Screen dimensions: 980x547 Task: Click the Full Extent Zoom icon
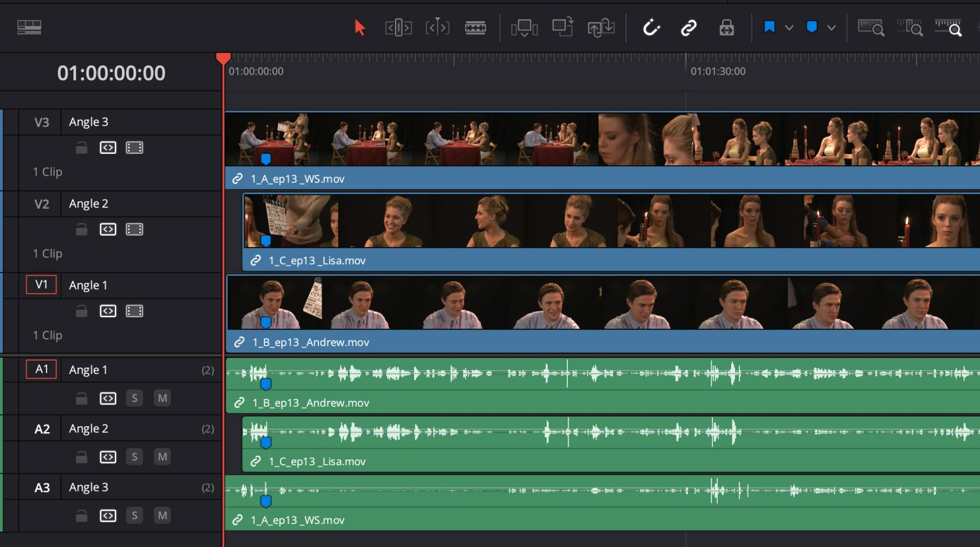point(871,27)
